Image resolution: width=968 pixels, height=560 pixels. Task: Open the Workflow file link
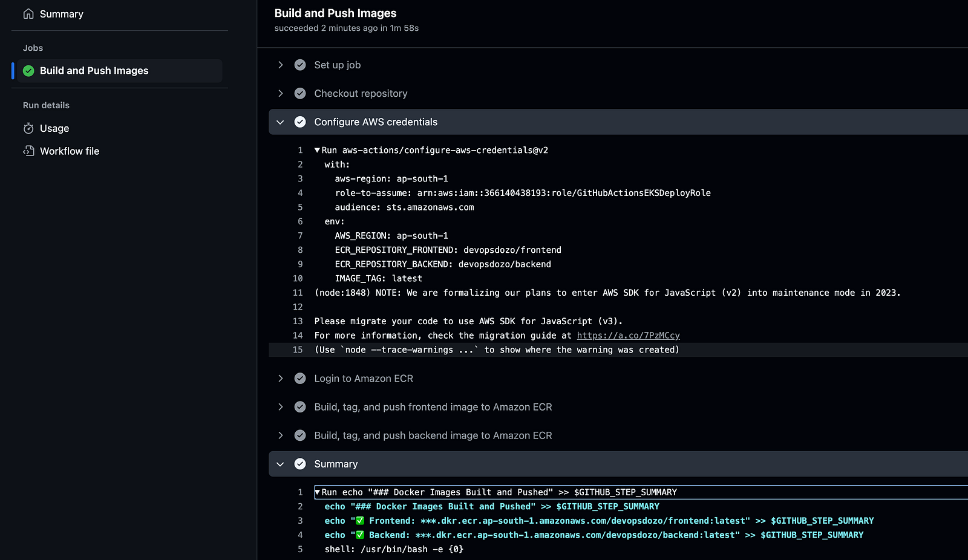point(70,151)
